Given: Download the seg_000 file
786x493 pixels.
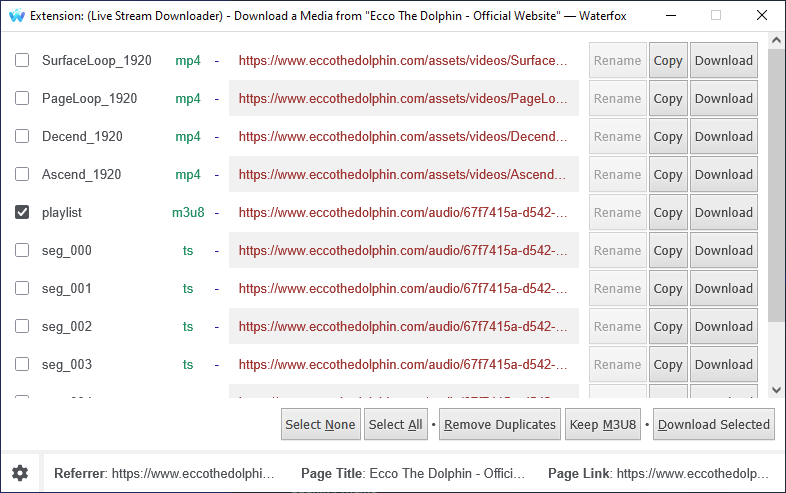Looking at the screenshot, I should (723, 250).
